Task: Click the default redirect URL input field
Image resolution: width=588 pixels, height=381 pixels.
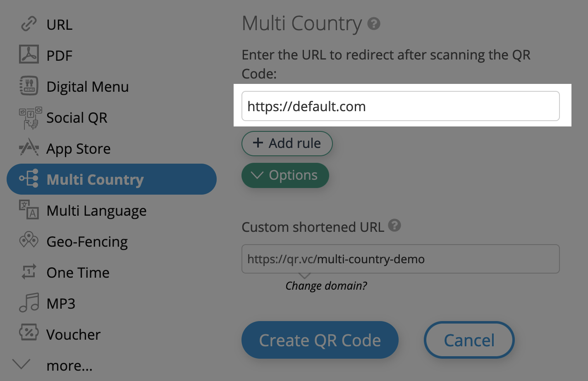Action: pos(400,106)
